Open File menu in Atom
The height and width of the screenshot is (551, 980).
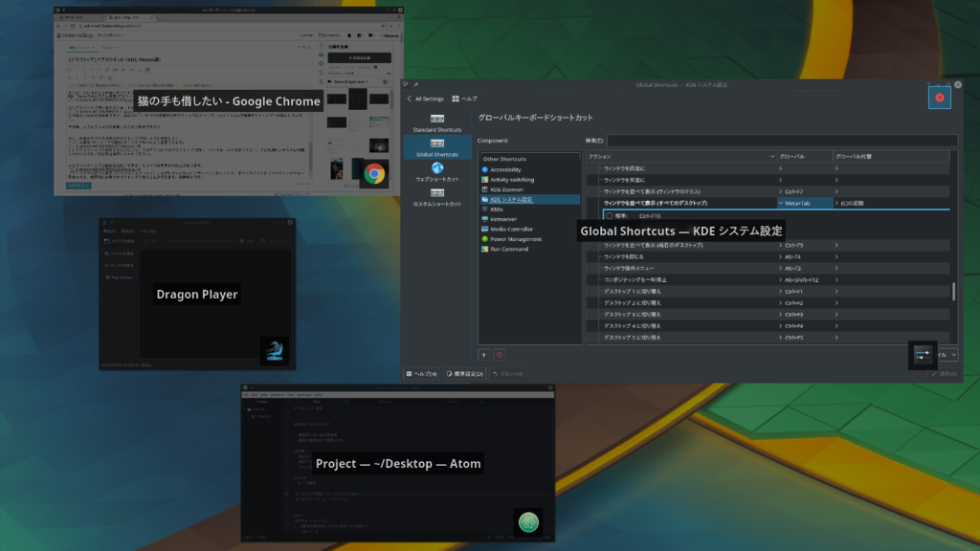pyautogui.click(x=246, y=395)
